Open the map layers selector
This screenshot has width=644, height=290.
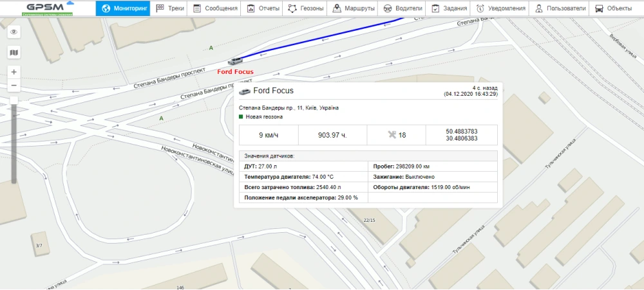(x=14, y=52)
